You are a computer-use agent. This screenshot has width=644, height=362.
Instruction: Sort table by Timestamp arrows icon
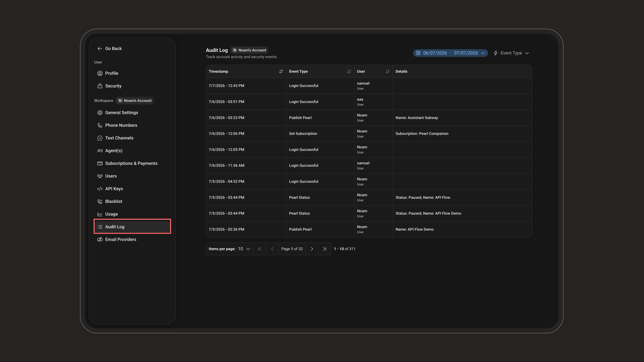click(281, 71)
